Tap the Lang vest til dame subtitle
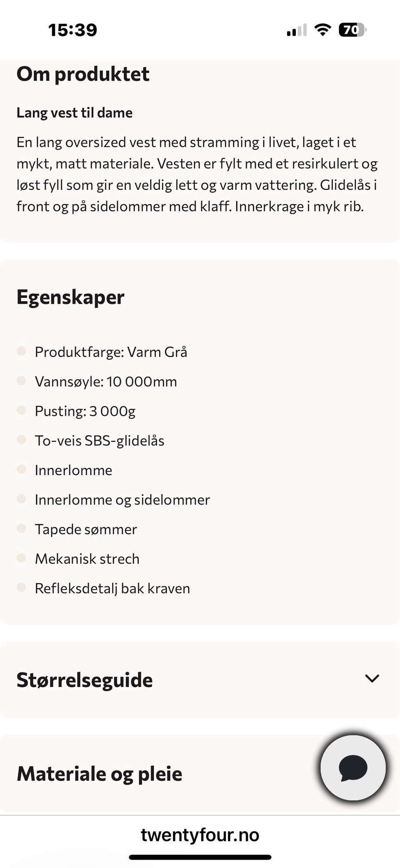 [x=75, y=113]
